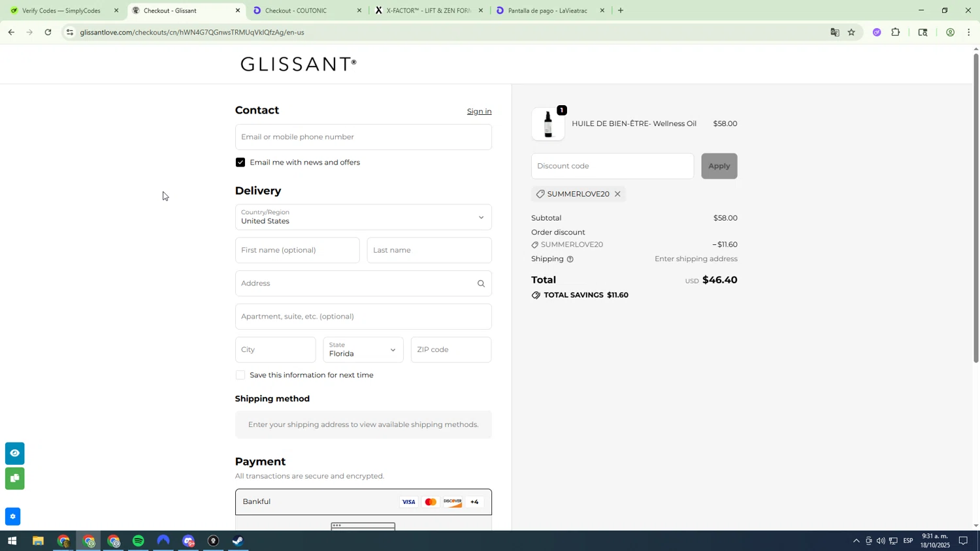Open the browser extensions puzzle icon
This screenshot has width=980, height=551.
(896, 32)
